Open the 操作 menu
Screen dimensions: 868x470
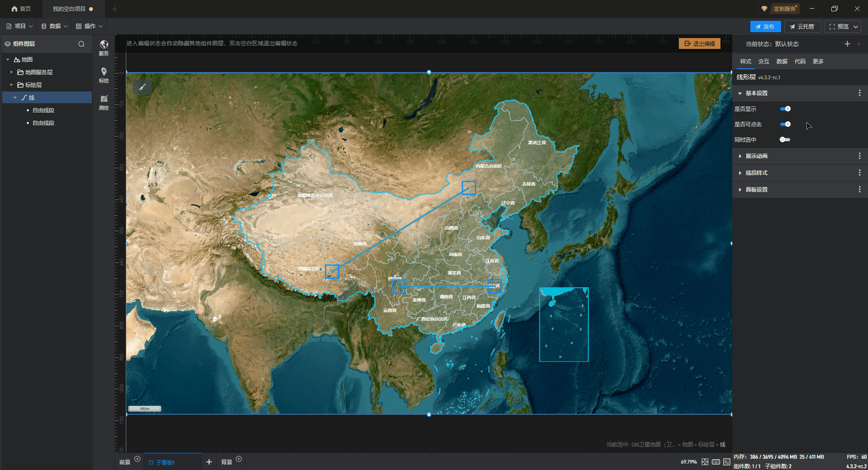[89, 26]
